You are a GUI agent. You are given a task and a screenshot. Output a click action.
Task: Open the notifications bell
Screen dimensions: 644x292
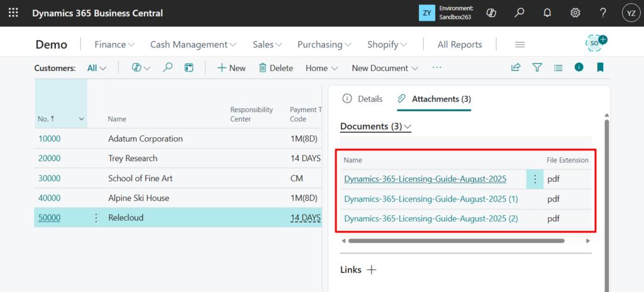[547, 13]
